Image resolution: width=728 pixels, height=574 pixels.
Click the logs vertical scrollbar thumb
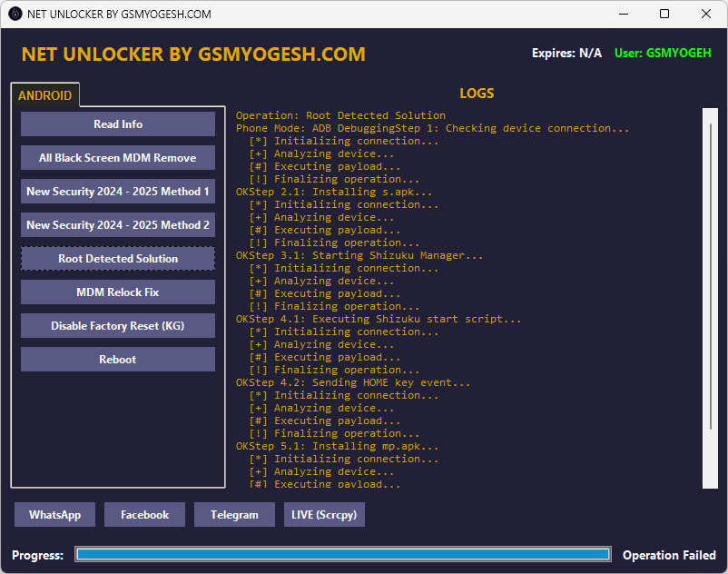point(711,276)
